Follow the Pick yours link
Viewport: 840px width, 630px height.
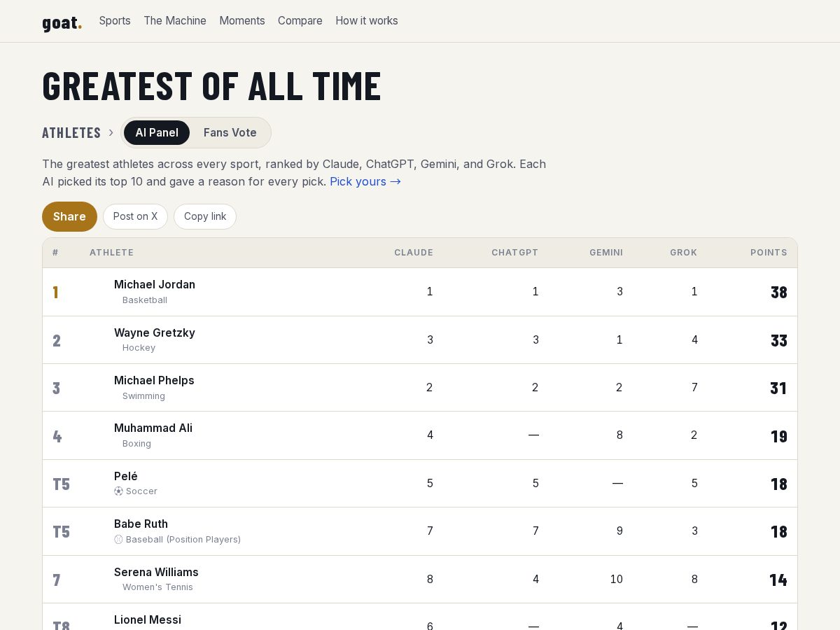(365, 181)
